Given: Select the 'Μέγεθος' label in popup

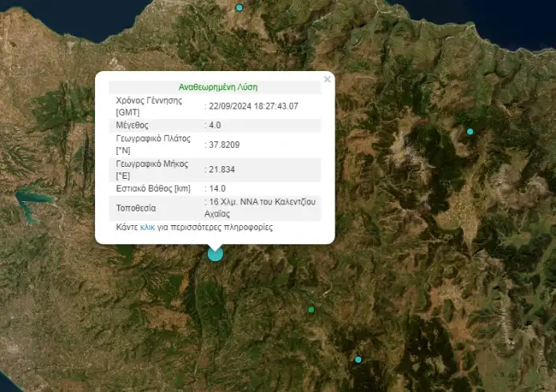Looking at the screenshot, I should 132,125.
